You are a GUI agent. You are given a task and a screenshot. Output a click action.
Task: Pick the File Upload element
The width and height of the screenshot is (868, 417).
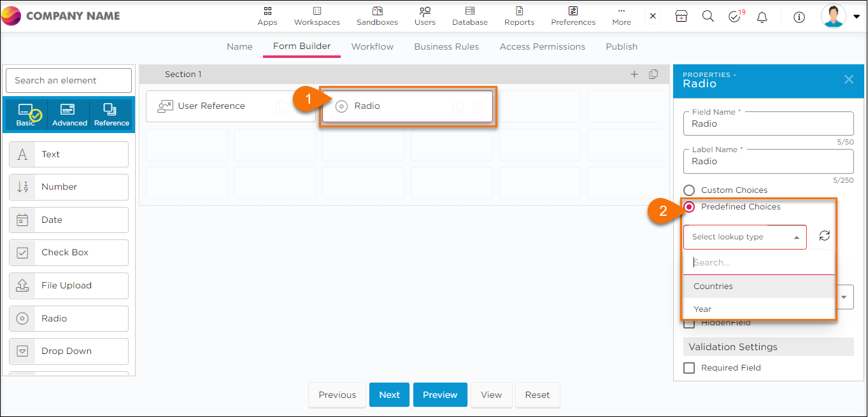[69, 285]
